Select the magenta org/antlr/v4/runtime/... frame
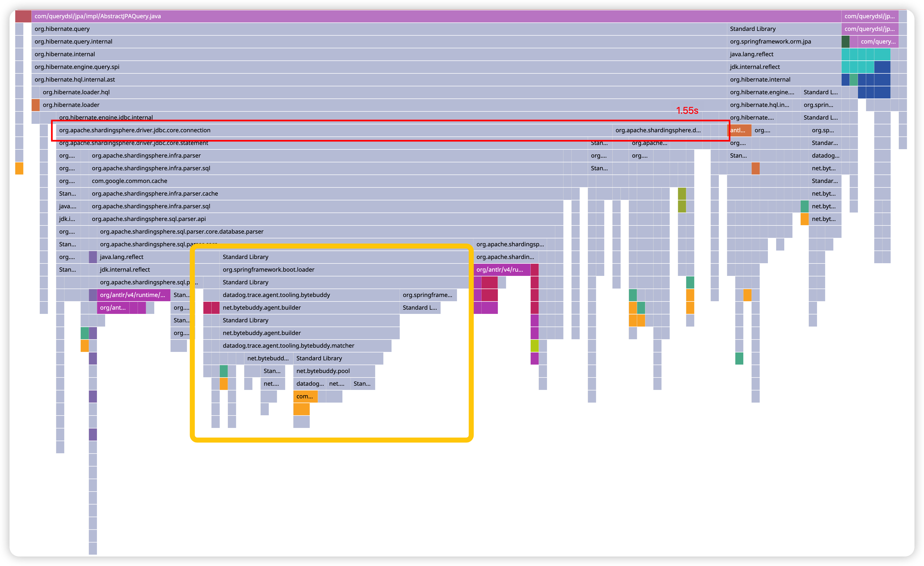Image resolution: width=924 pixels, height=566 pixels. pyautogui.click(x=133, y=295)
